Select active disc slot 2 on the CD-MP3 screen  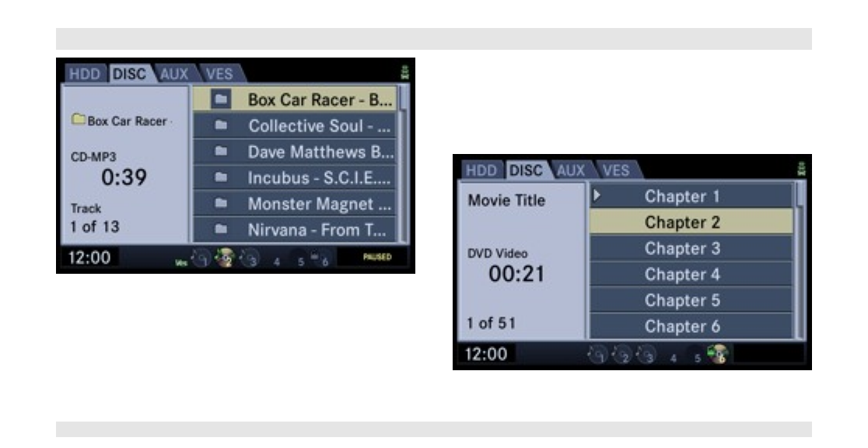(224, 257)
